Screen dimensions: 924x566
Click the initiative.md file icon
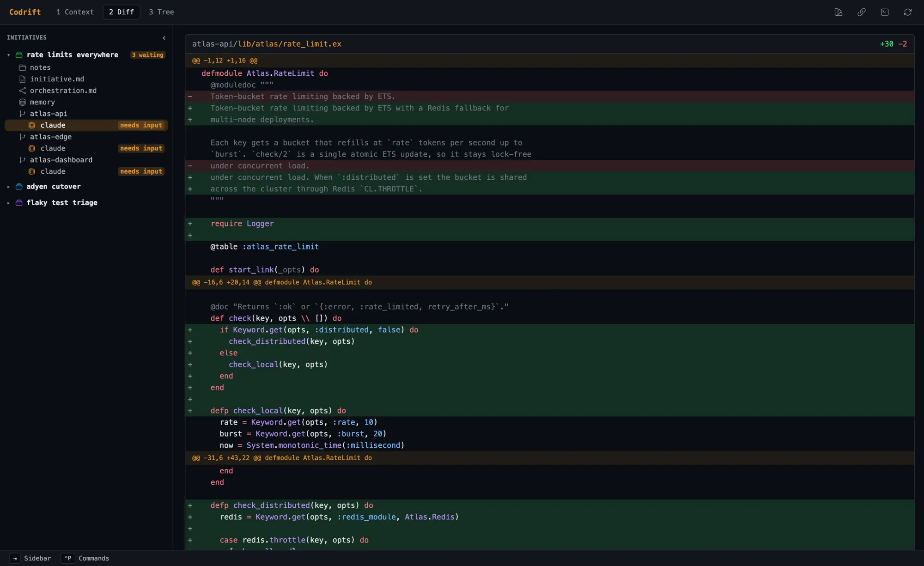pyautogui.click(x=22, y=79)
